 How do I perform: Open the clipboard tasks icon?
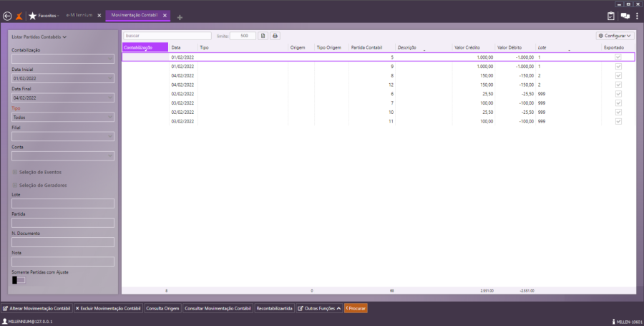point(611,16)
